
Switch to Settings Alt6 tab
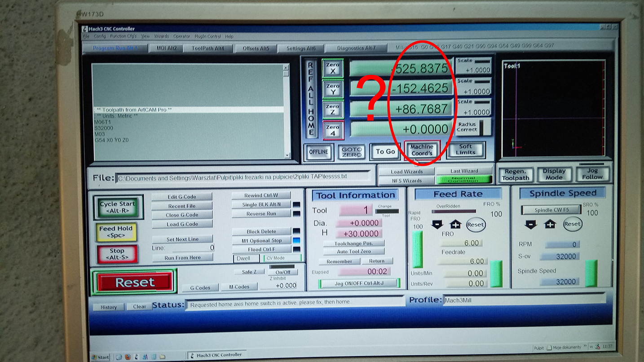pos(300,48)
